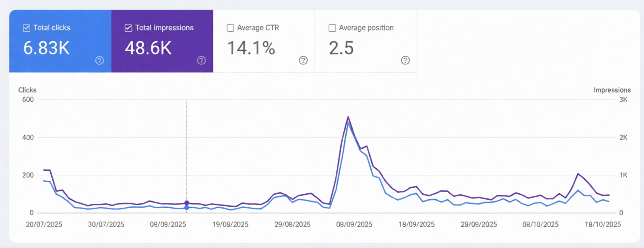Viewport: 644px width, 248px height.
Task: Click the 2.5 average position value
Action: pos(341,48)
